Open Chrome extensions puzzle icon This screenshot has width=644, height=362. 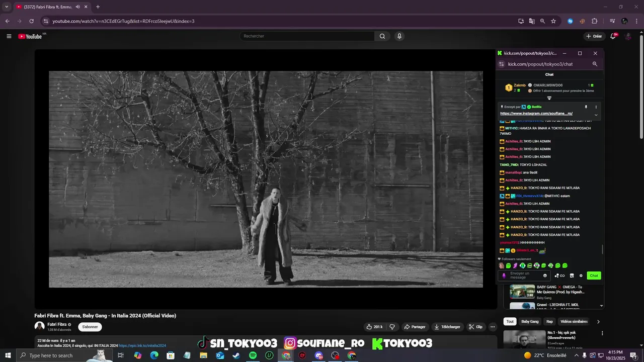(x=594, y=21)
